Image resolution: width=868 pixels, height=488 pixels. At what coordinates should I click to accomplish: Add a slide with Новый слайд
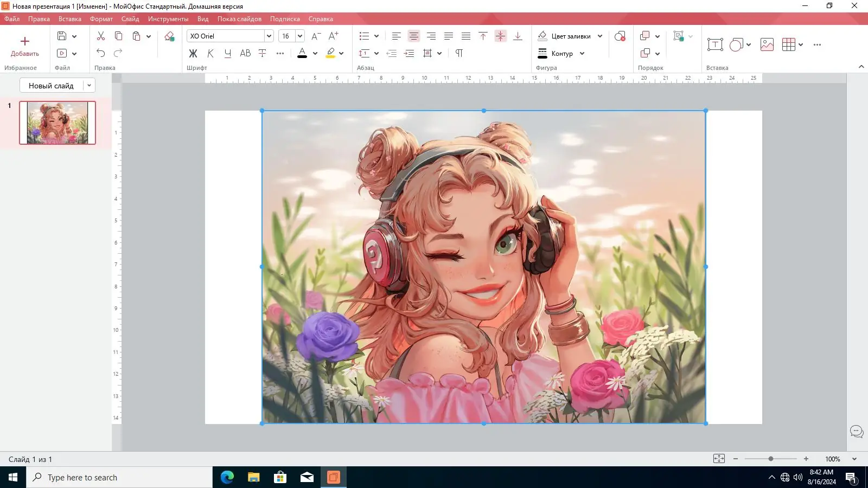[x=51, y=86]
